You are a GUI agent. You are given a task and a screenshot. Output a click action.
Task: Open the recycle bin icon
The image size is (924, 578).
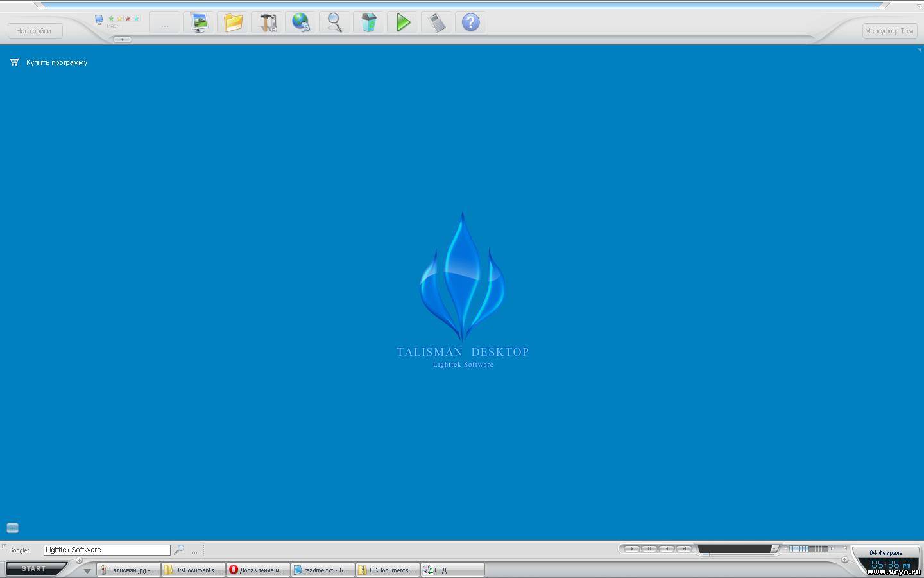tap(369, 23)
